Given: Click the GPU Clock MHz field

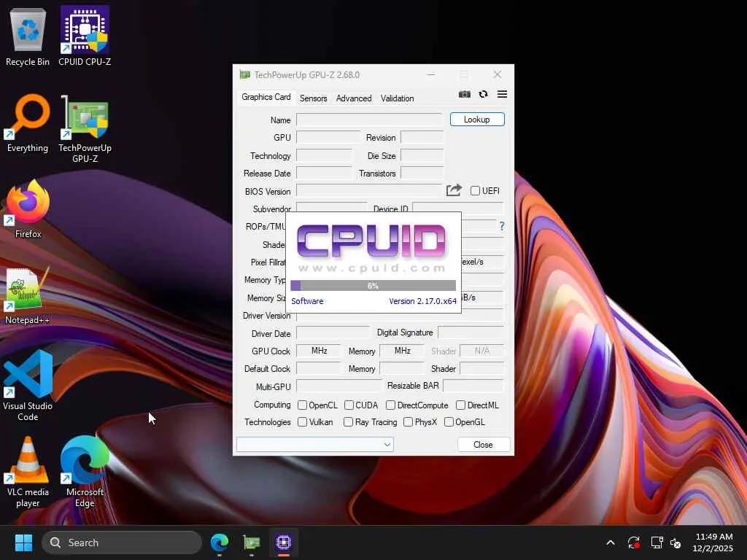Looking at the screenshot, I should pos(318,351).
